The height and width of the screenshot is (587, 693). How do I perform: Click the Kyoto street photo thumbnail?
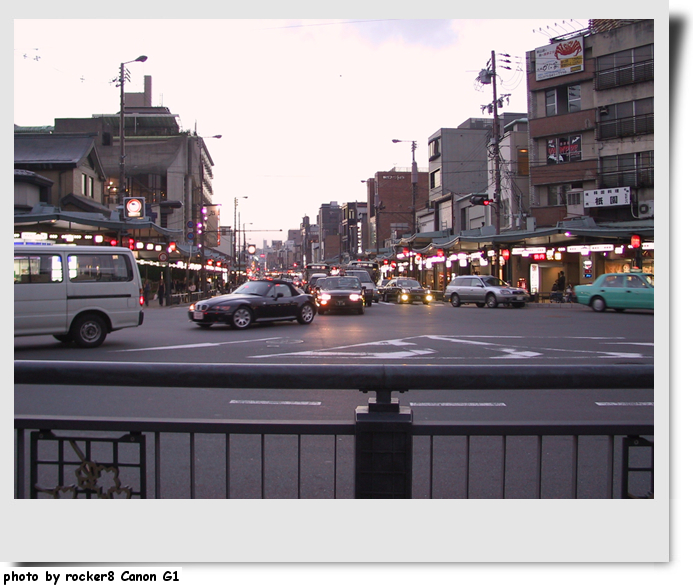[334, 259]
